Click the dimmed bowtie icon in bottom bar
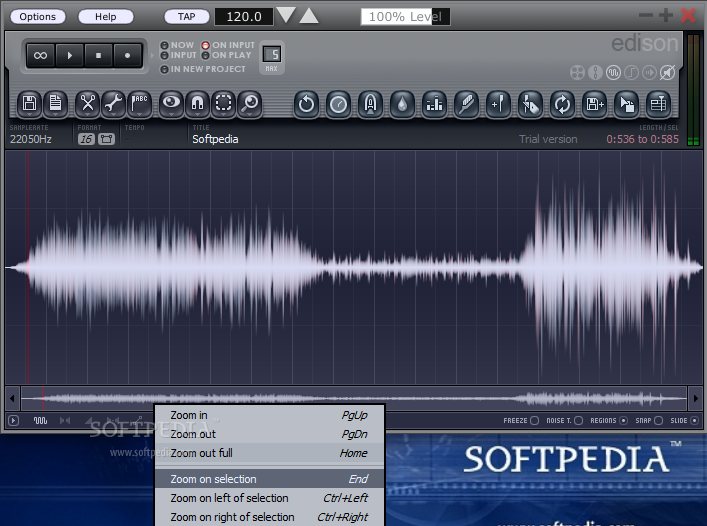Image resolution: width=707 pixels, height=526 pixels. (x=65, y=421)
